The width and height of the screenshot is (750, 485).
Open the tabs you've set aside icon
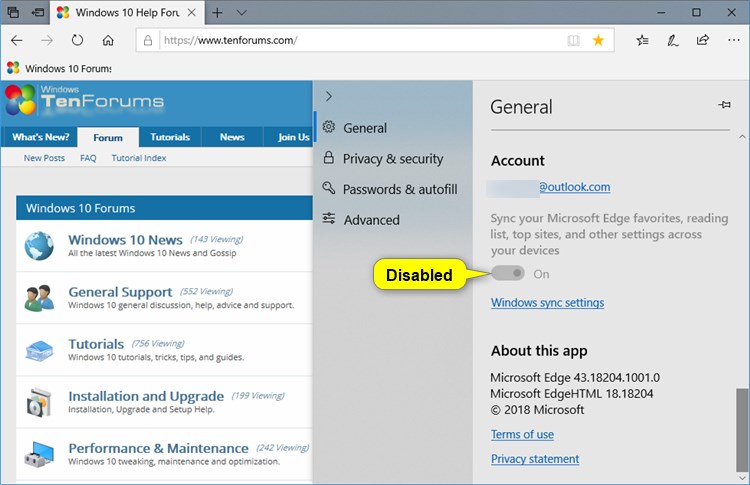click(x=13, y=12)
